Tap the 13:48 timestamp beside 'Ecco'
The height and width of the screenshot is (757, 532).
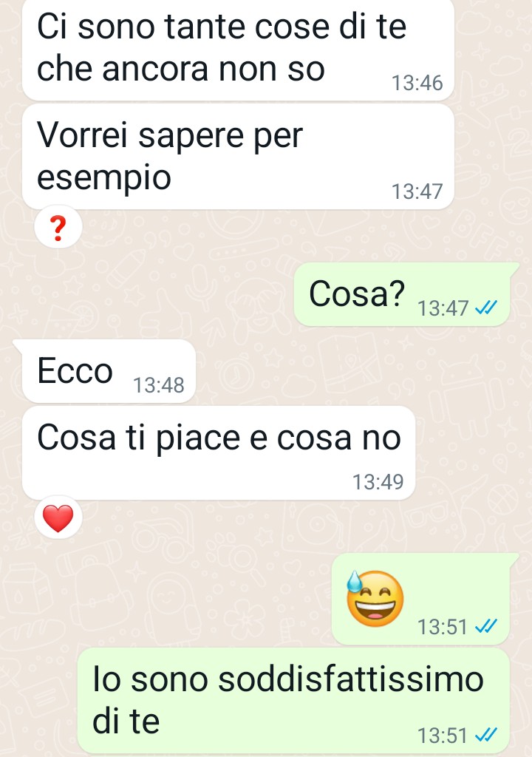coord(158,385)
